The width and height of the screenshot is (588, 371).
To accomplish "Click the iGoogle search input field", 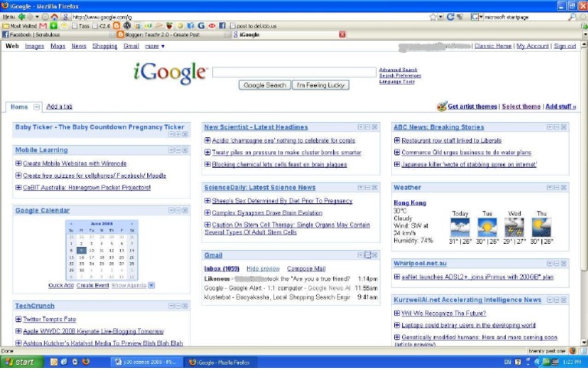I will click(294, 72).
